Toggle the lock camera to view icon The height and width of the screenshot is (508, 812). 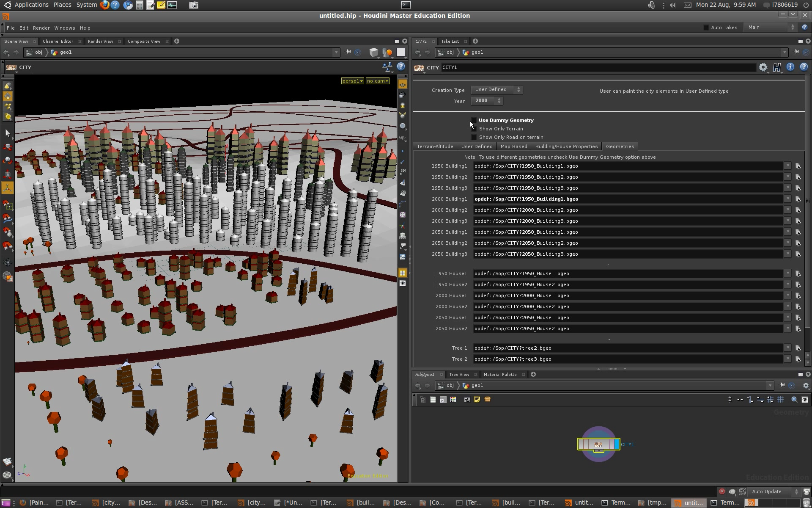403,95
